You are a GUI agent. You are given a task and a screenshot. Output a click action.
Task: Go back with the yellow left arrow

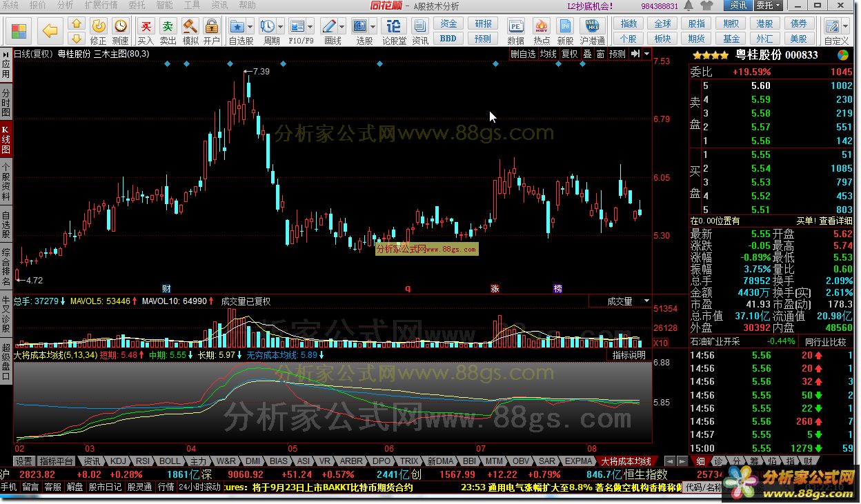tap(50, 31)
